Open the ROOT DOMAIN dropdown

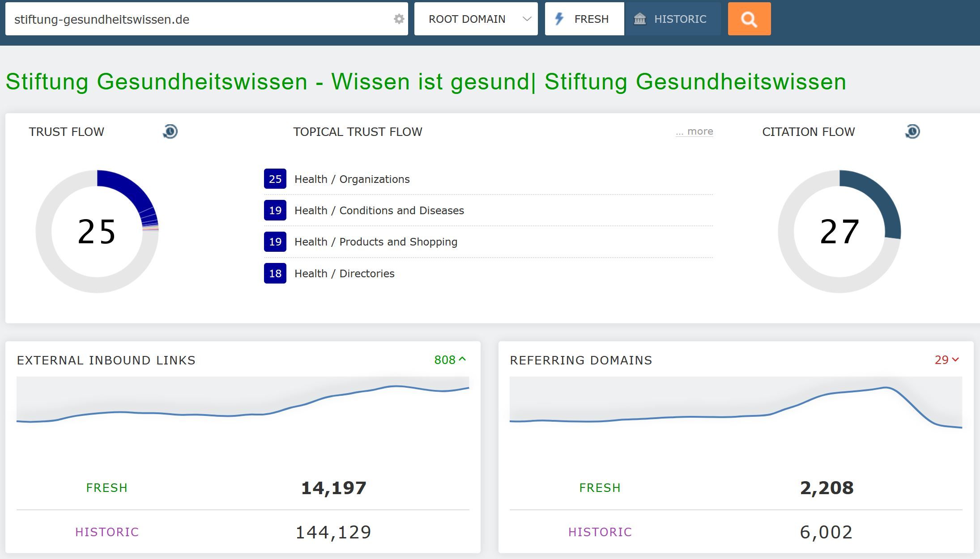[x=476, y=19]
